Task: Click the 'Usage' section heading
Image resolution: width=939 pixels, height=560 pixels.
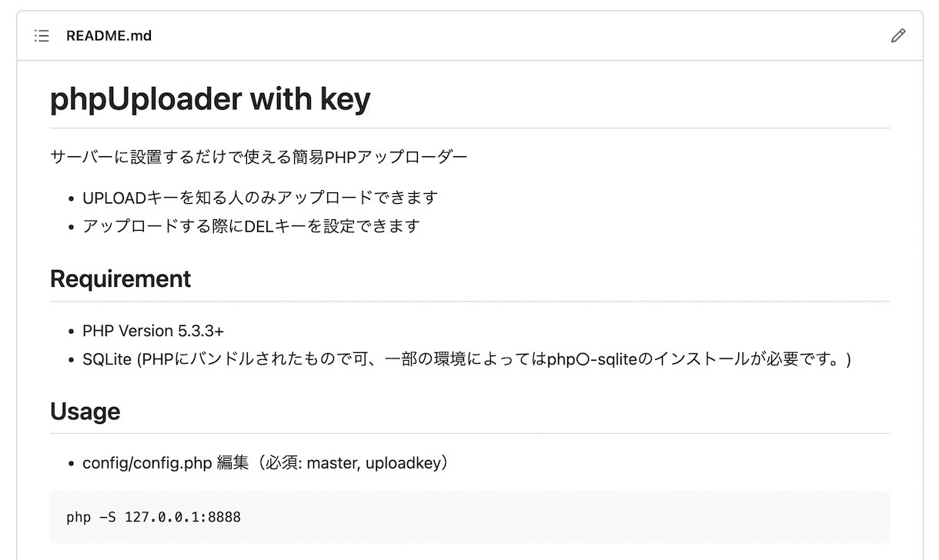Action: pyautogui.click(x=85, y=411)
